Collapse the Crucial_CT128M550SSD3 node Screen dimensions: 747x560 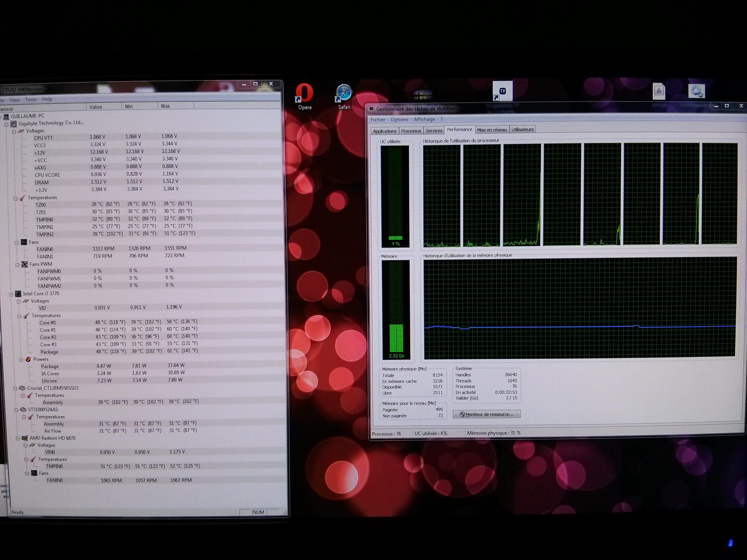pyautogui.click(x=15, y=388)
